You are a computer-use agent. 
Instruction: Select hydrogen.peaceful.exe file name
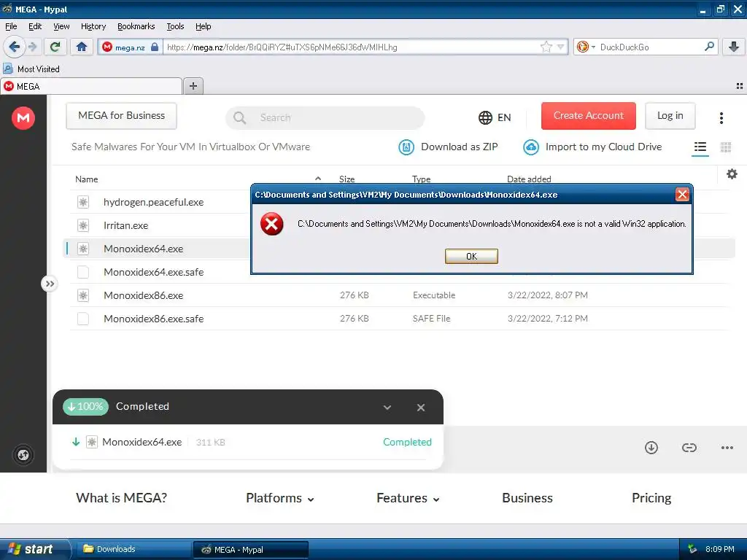[153, 202]
